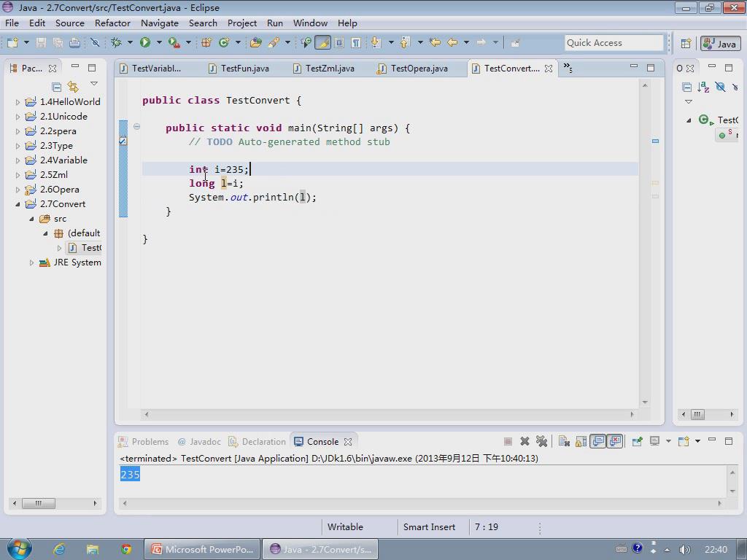
Task: Click Display Selected Console icon
Action: [x=654, y=441]
